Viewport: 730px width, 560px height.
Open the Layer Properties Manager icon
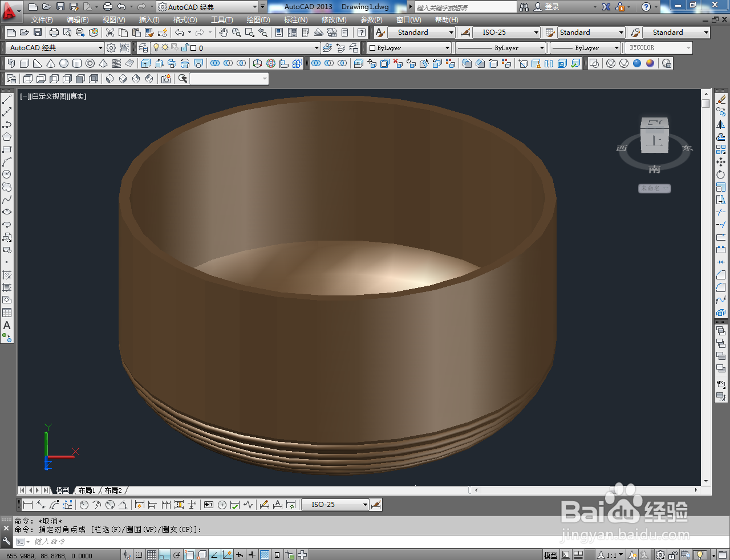click(x=143, y=48)
